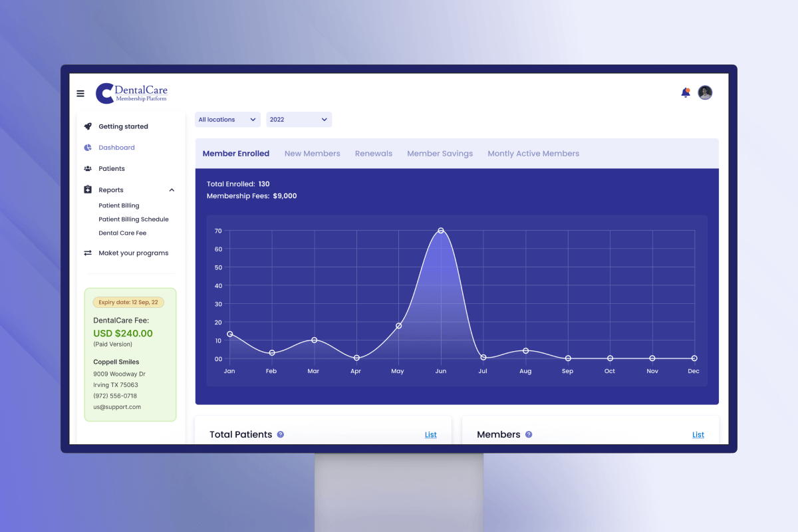
Task: Click the Market your programs arrows icon
Action: pos(88,253)
